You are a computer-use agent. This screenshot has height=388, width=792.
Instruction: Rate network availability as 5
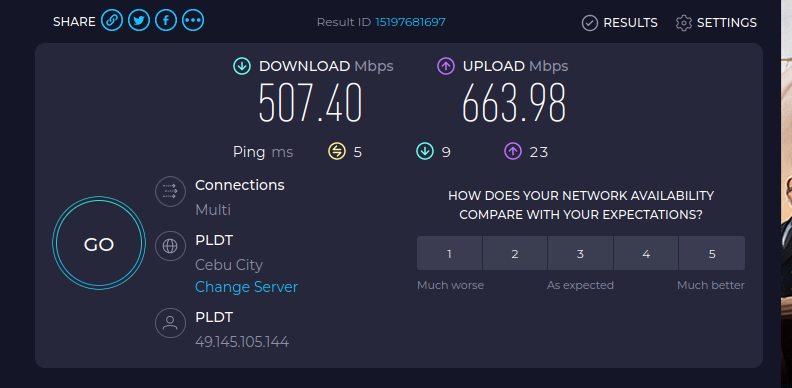712,253
